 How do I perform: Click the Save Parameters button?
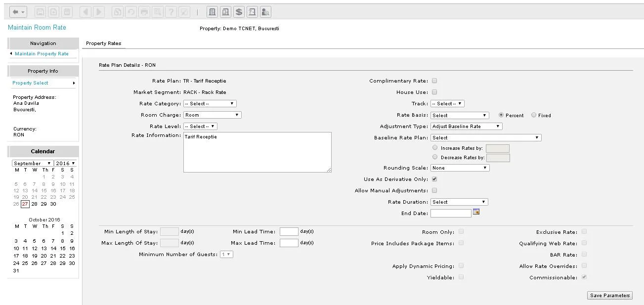(x=610, y=296)
